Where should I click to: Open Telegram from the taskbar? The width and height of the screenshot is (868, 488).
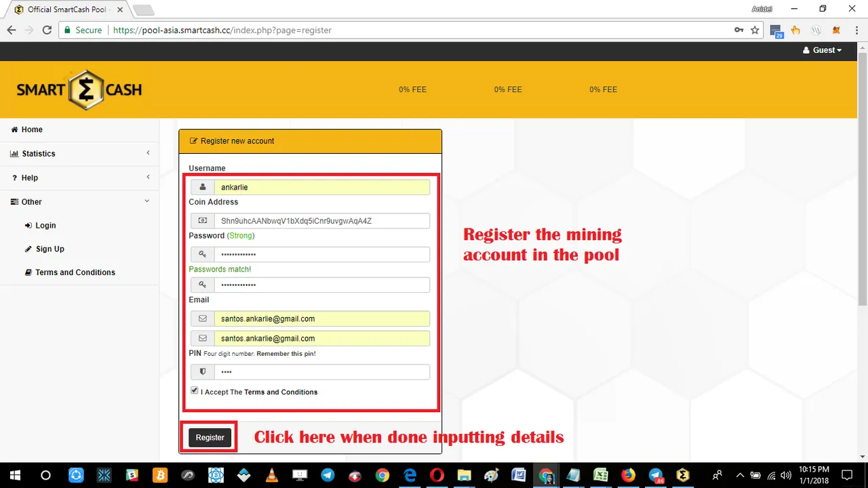click(x=327, y=475)
